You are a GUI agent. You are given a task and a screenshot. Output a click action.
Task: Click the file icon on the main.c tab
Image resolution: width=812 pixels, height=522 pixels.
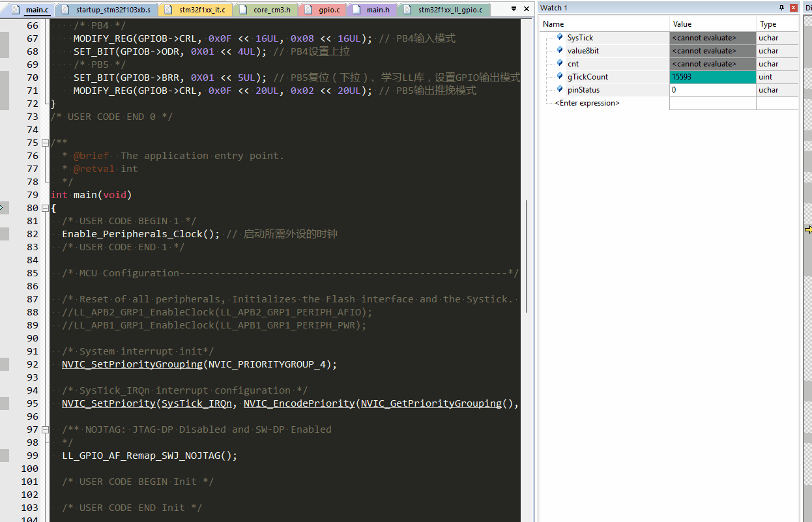tap(14, 10)
